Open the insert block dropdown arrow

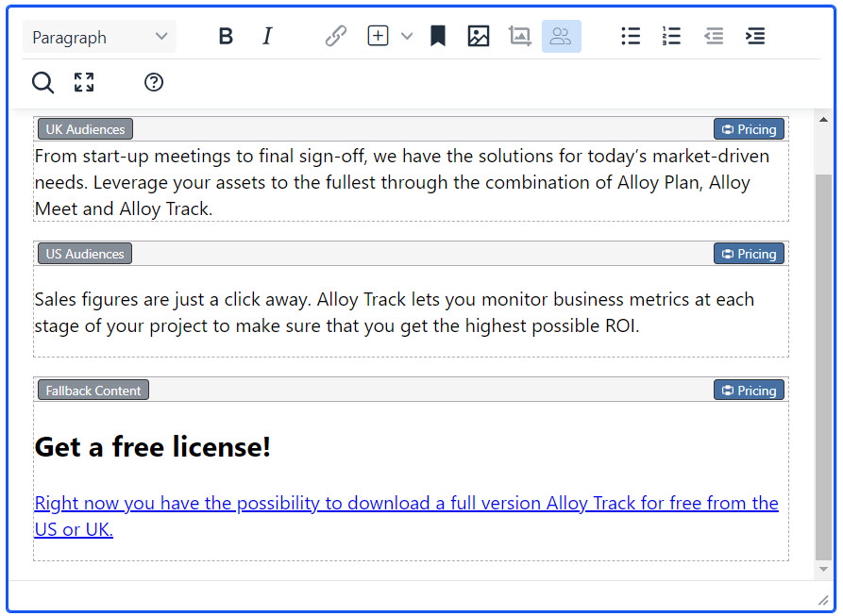coord(407,37)
